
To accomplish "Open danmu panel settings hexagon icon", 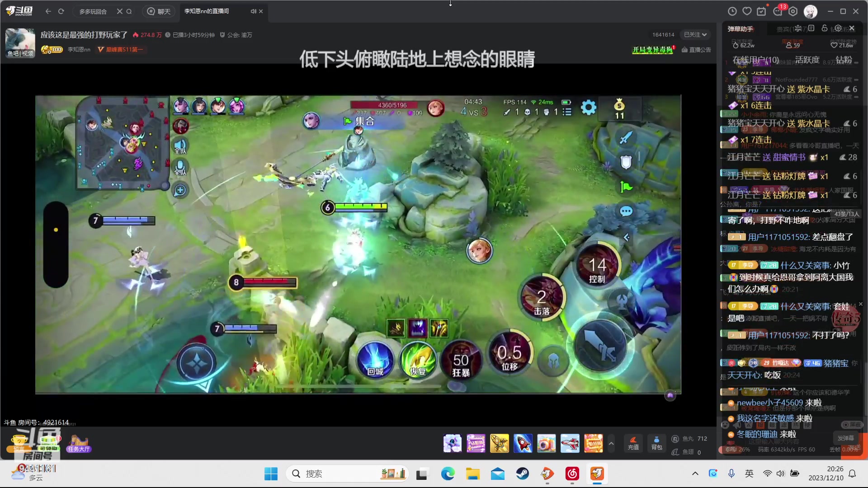I will [x=838, y=28].
